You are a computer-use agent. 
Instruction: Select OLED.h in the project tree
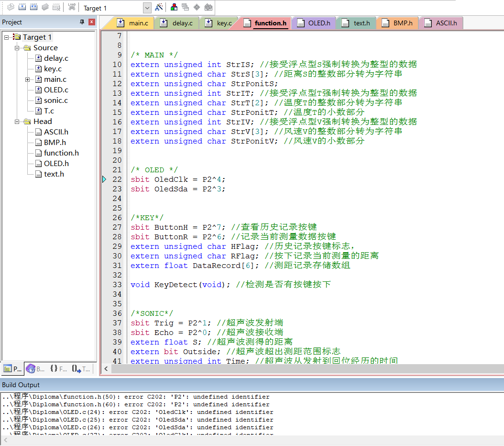pos(56,164)
